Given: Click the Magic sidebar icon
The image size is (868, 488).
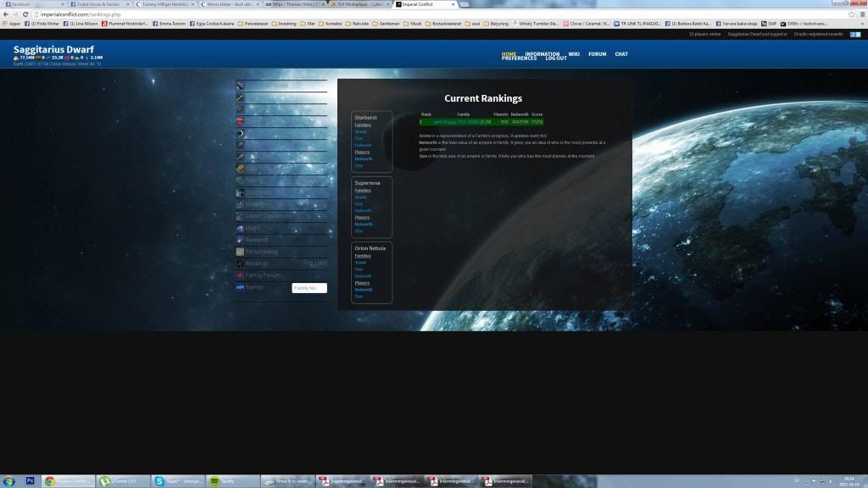Looking at the screenshot, I should point(240,228).
